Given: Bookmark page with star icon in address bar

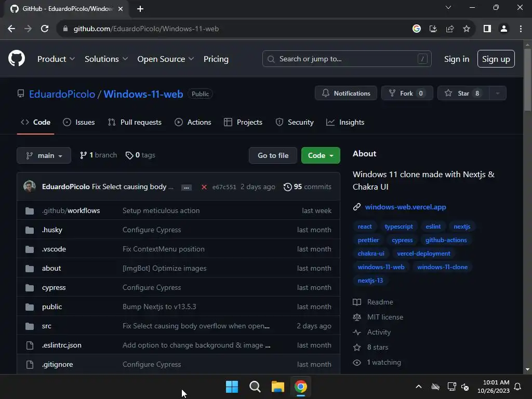Looking at the screenshot, I should click(x=467, y=29).
